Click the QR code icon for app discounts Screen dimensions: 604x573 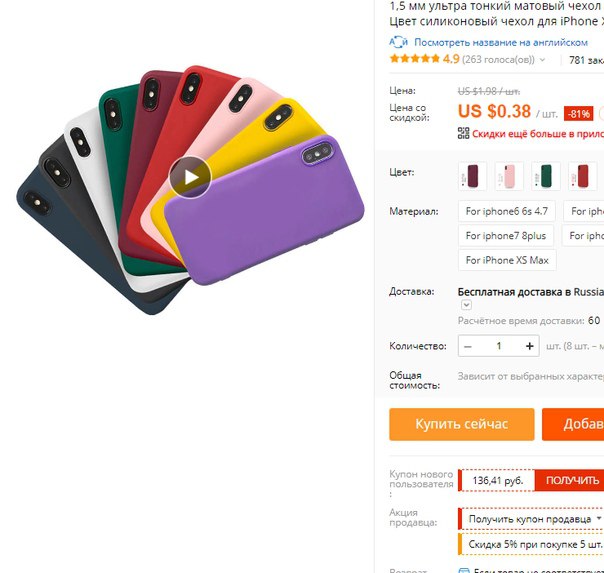[463, 133]
